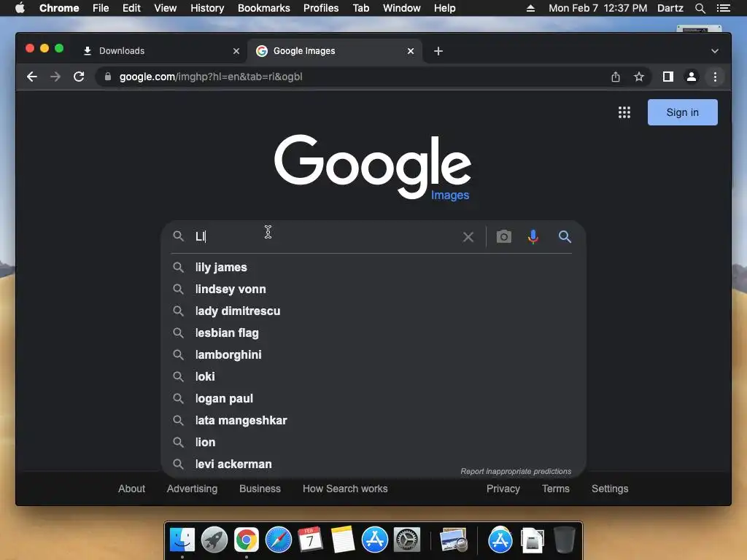Bookmark this page with the star icon

639,77
